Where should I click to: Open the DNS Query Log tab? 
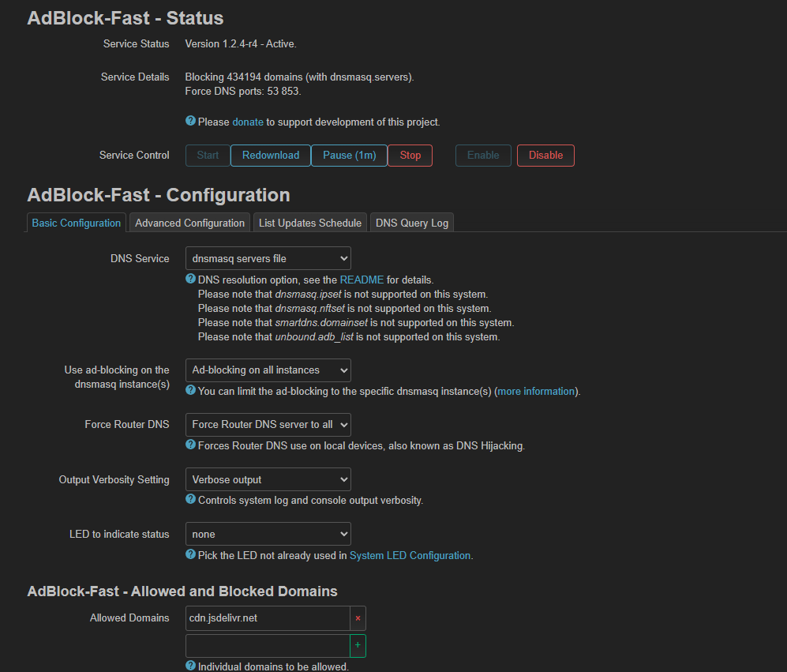(x=412, y=223)
